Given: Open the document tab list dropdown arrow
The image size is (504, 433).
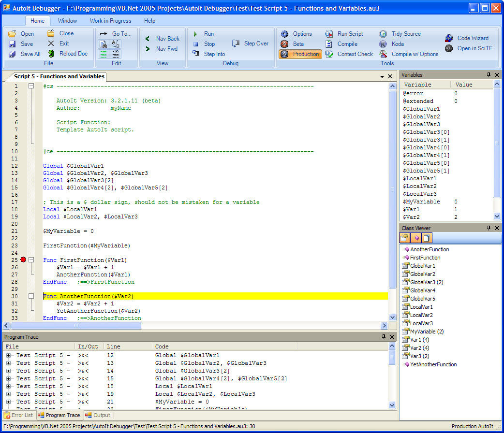Looking at the screenshot, I should [x=382, y=76].
